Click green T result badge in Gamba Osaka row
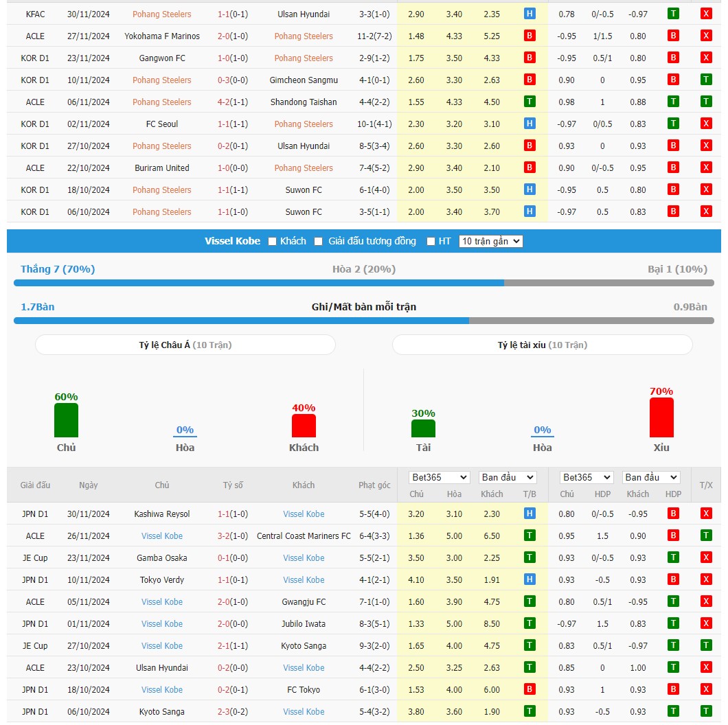 530,557
